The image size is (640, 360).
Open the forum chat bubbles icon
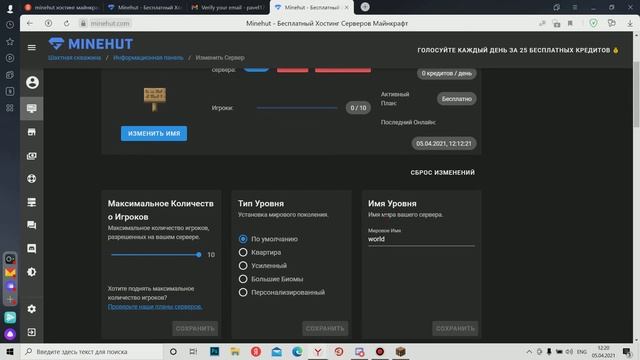(x=31, y=225)
